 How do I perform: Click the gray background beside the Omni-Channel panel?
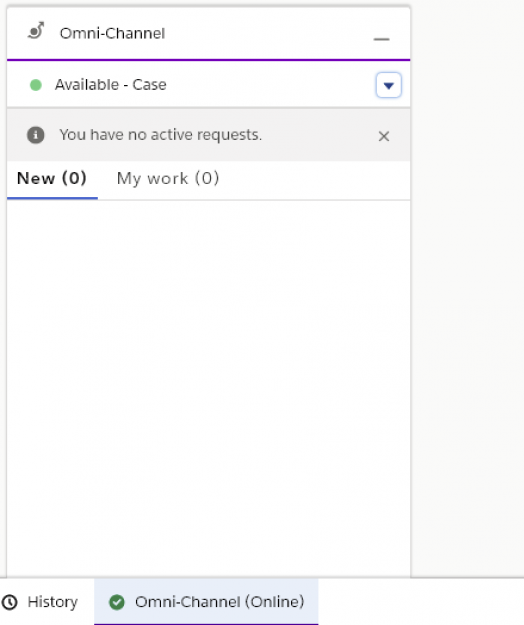tap(467, 289)
